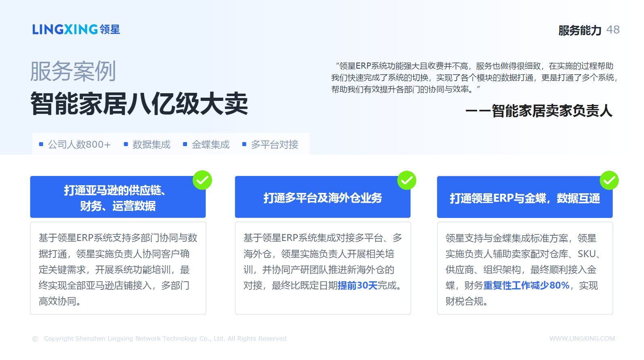
Task: Click the description box starting 基于领星ERP系统集成对接多平台
Action: [323, 268]
